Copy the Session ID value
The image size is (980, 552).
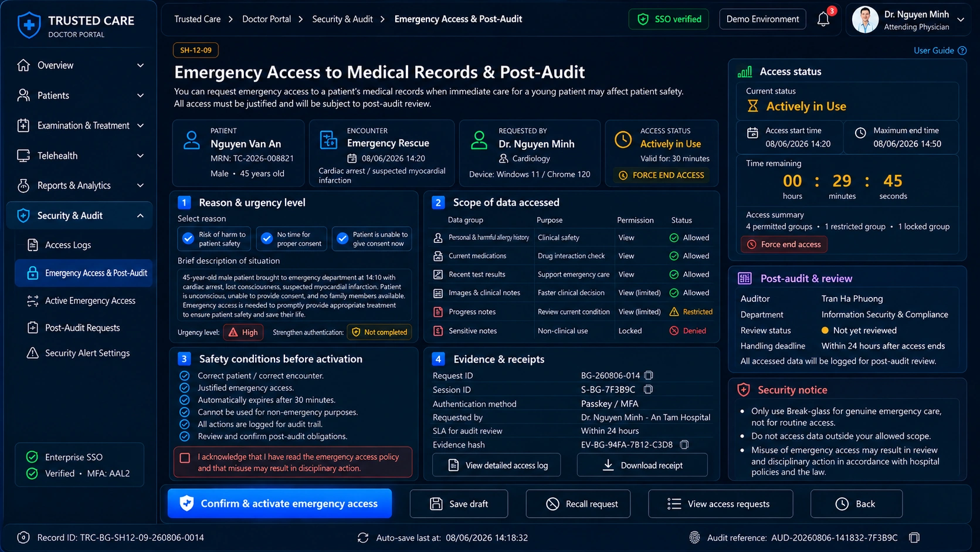[x=648, y=390]
